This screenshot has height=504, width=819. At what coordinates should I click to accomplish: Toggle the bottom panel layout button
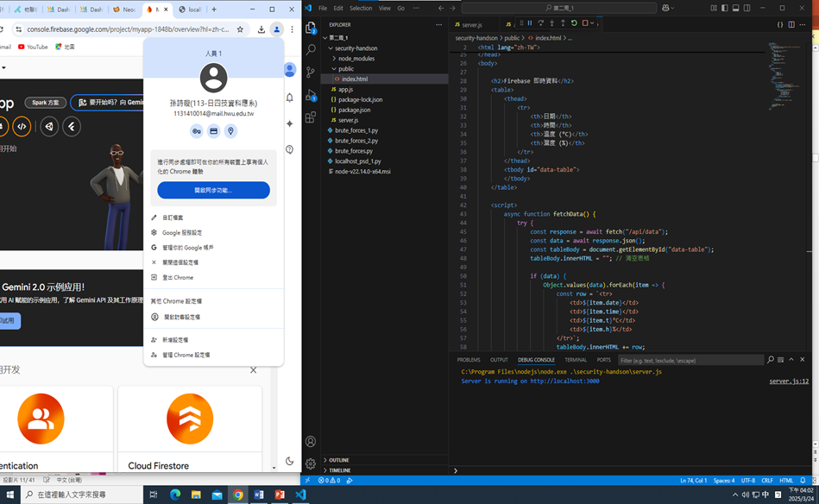tap(736, 8)
